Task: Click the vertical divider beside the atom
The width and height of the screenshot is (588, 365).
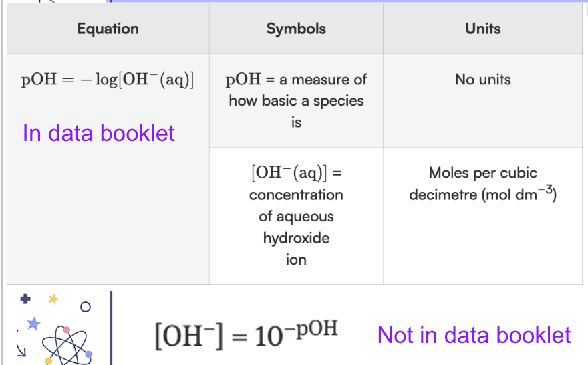Action: (x=112, y=328)
